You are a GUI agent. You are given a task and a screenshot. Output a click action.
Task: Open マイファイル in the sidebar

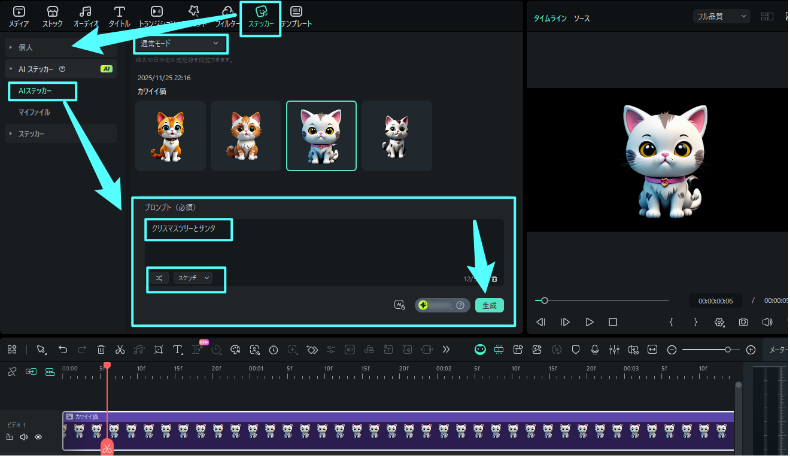click(34, 112)
